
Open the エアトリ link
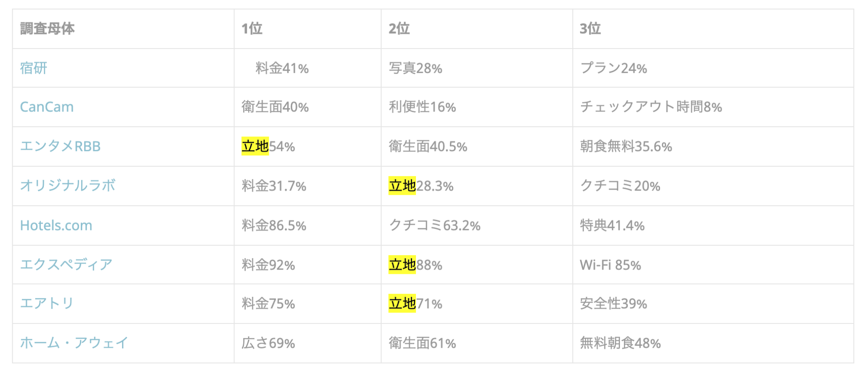click(47, 303)
